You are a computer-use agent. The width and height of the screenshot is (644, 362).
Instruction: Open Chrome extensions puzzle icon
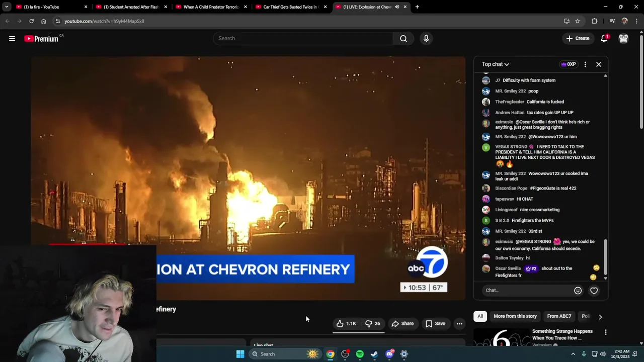click(x=595, y=21)
